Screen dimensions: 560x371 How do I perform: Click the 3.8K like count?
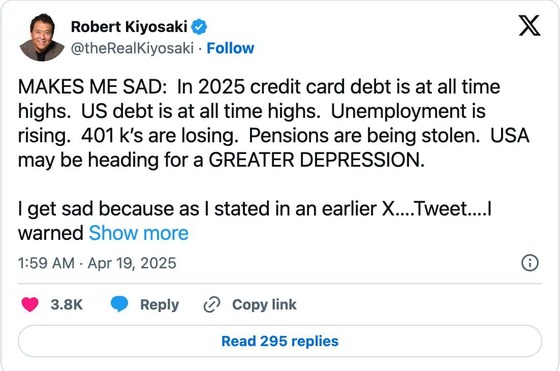(x=66, y=305)
